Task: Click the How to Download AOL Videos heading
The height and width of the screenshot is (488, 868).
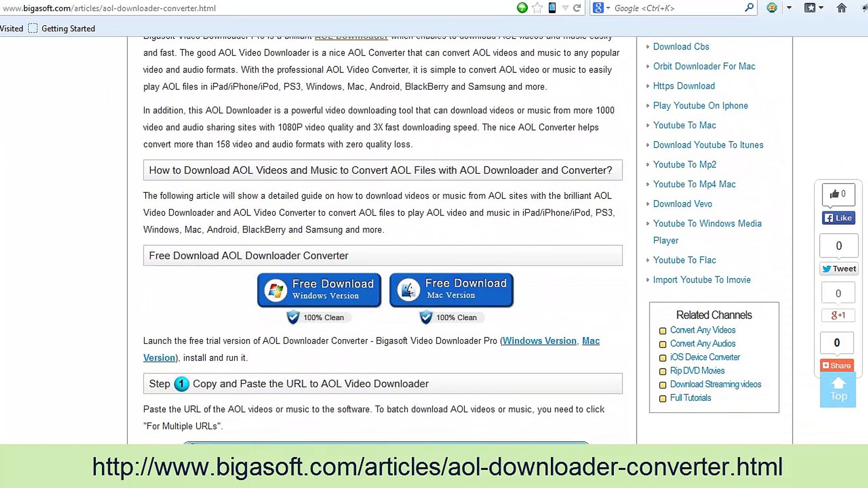Action: 382,170
